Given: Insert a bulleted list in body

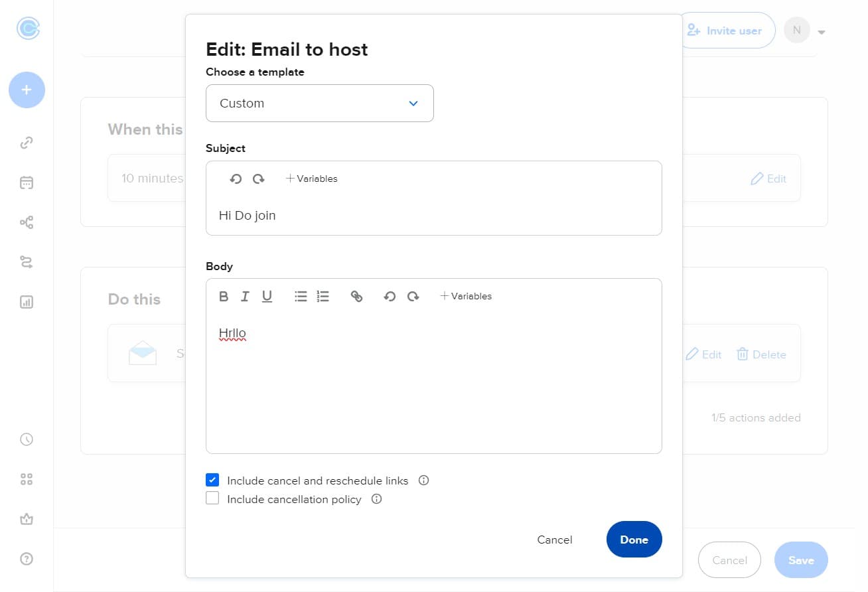Looking at the screenshot, I should click(x=301, y=297).
